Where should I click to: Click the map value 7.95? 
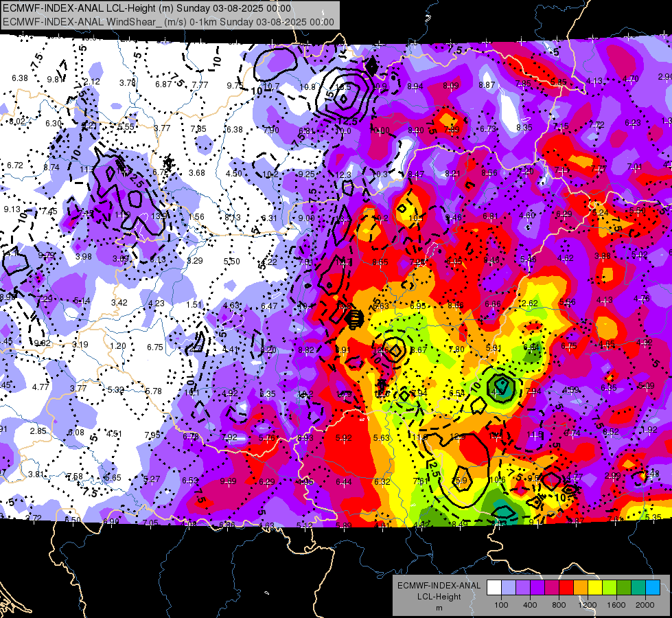[152, 435]
